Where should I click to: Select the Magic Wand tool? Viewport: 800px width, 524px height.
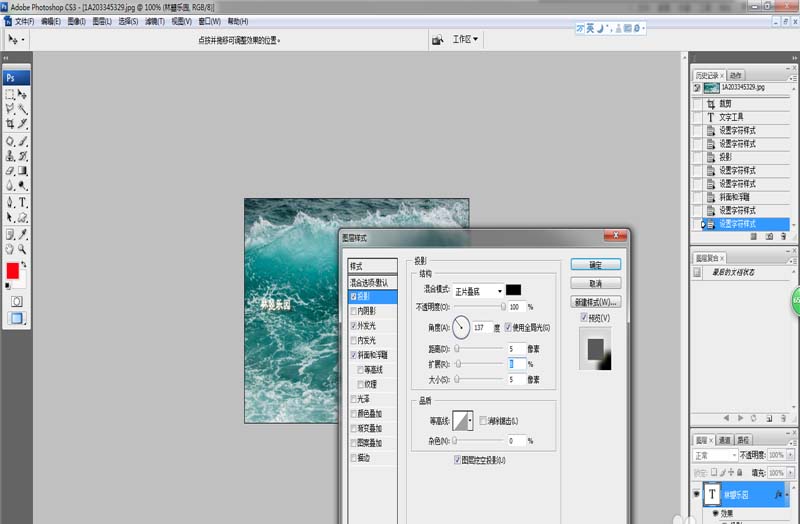22,109
